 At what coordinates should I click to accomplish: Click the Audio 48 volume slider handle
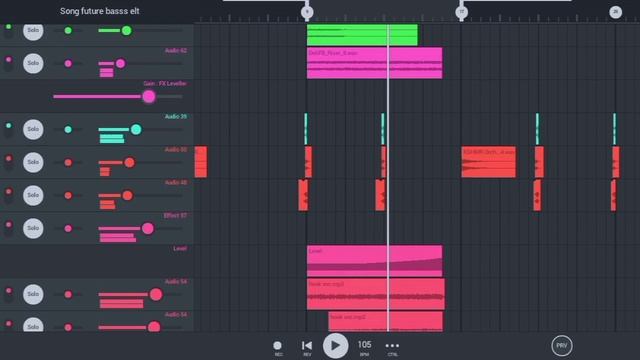[x=127, y=196]
